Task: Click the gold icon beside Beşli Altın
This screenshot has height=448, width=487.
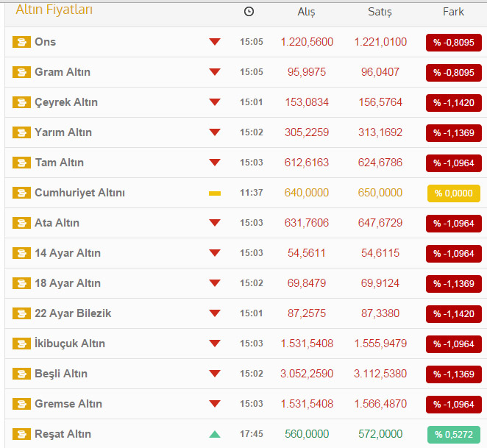Action: 21,374
